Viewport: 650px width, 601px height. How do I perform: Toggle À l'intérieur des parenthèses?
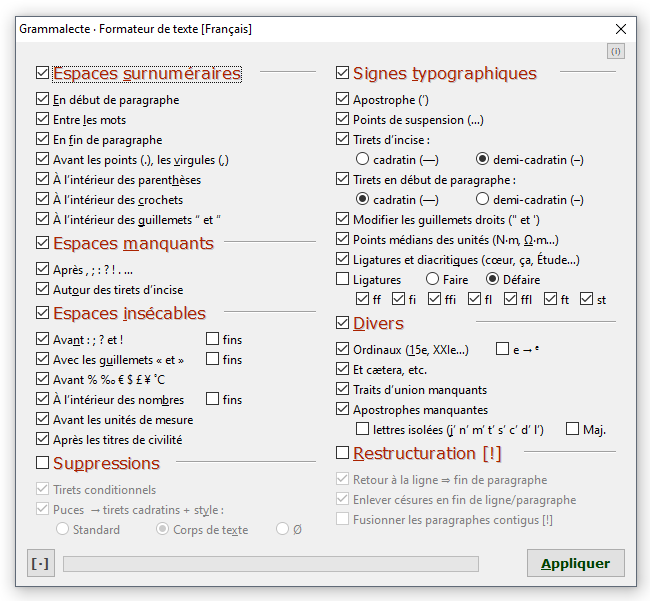[42, 179]
